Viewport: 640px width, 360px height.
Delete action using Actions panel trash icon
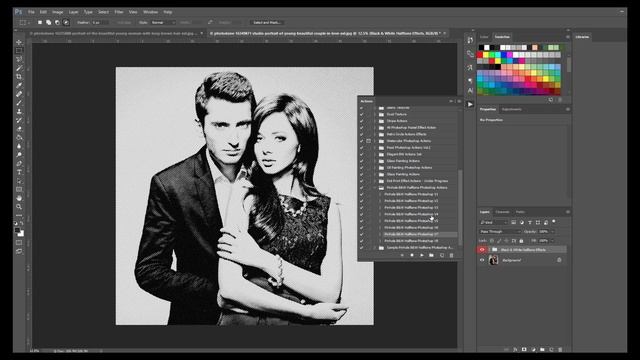(x=451, y=255)
